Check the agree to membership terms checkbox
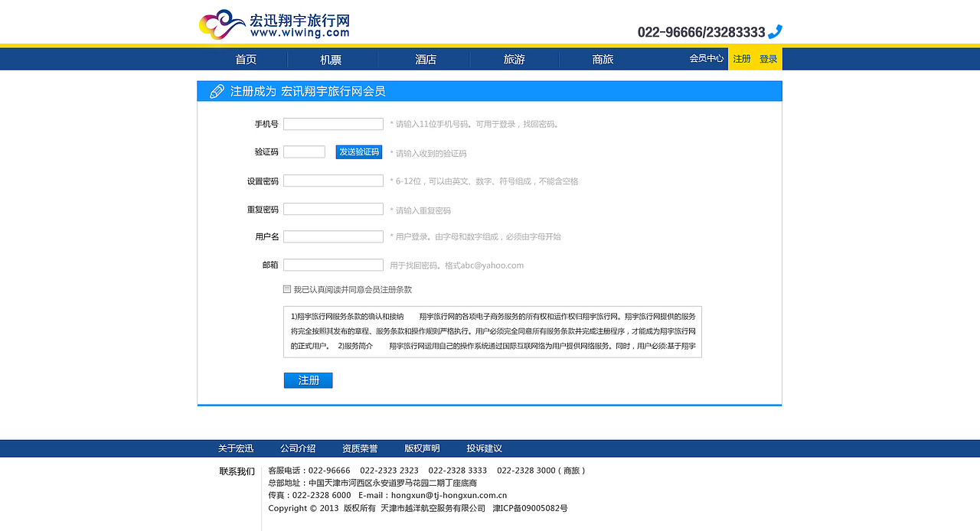This screenshot has height=531, width=980. 286,289
